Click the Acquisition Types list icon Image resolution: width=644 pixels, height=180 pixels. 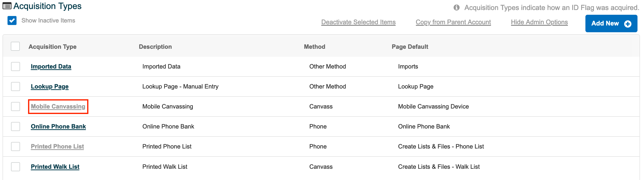[x=7, y=6]
